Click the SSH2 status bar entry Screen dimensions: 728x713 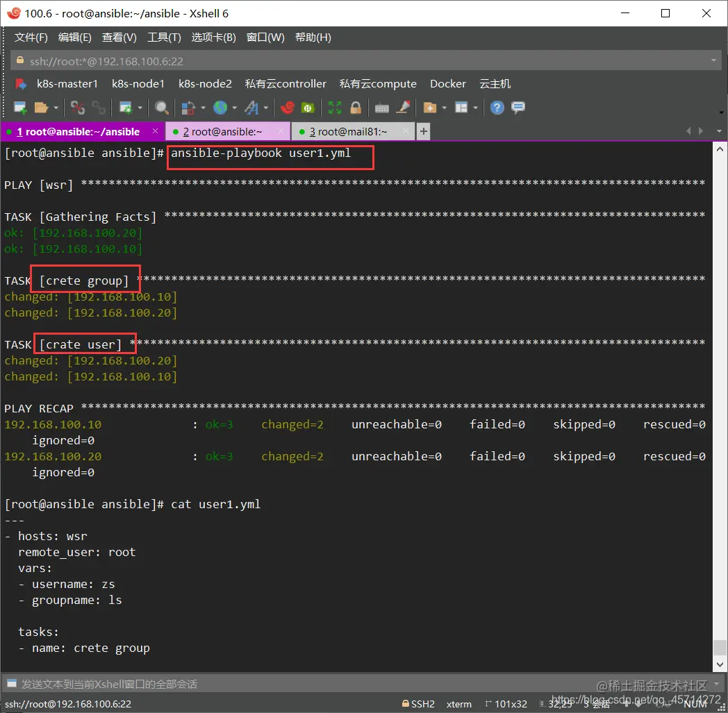coord(418,704)
